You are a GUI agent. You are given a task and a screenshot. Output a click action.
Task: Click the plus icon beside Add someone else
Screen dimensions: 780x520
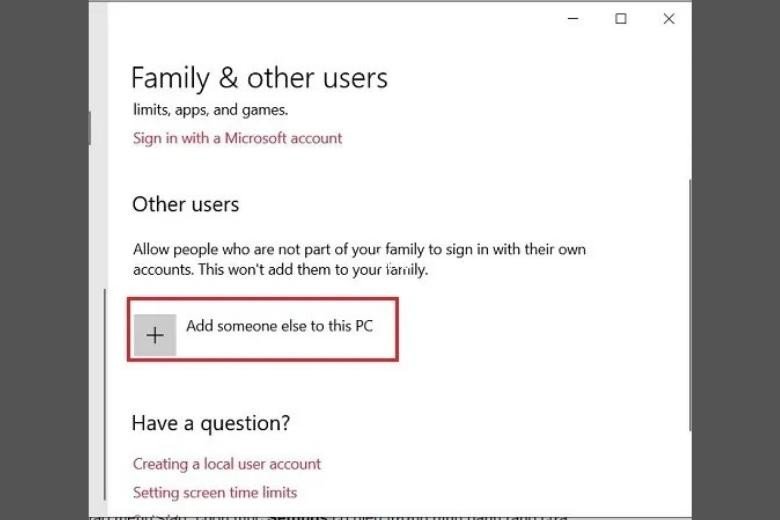[x=155, y=336]
